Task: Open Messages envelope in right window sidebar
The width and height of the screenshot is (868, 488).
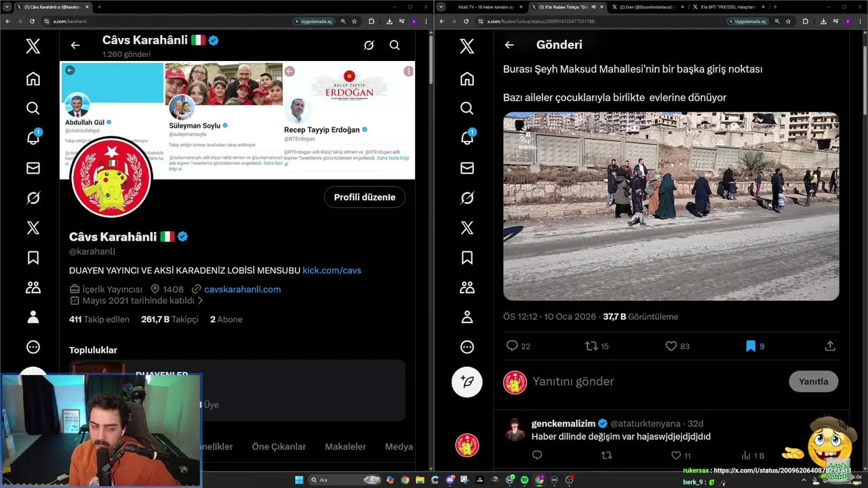Action: point(467,168)
